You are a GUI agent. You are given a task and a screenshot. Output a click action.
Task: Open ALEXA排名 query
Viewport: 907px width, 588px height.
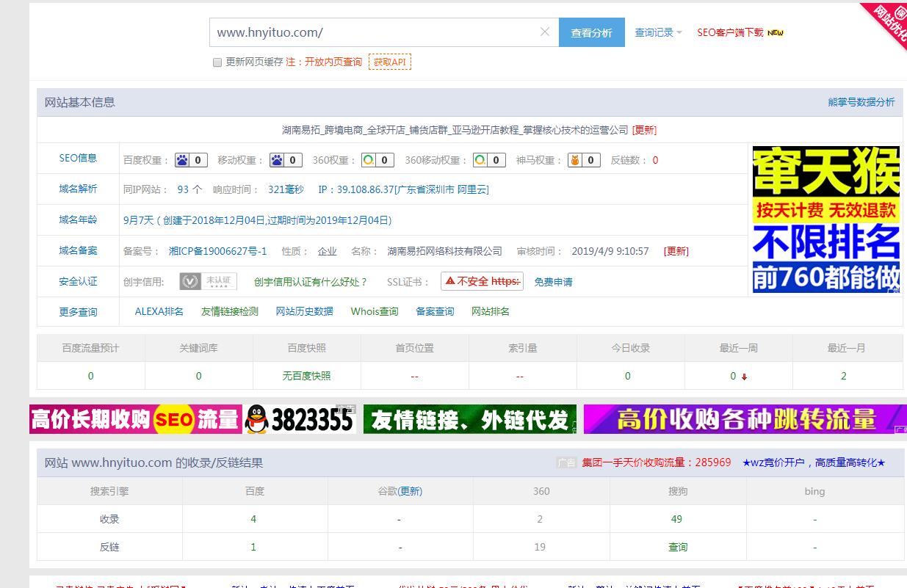(x=159, y=311)
